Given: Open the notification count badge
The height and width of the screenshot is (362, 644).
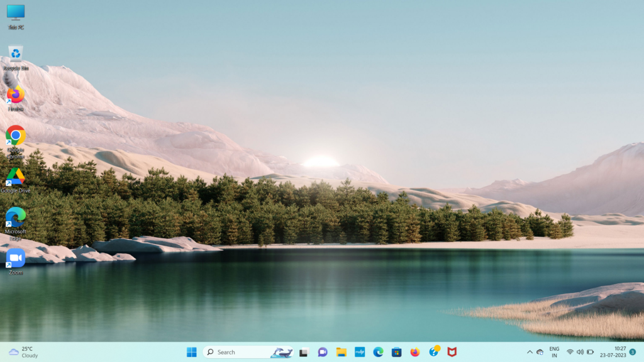Looking at the screenshot, I should click(x=633, y=352).
